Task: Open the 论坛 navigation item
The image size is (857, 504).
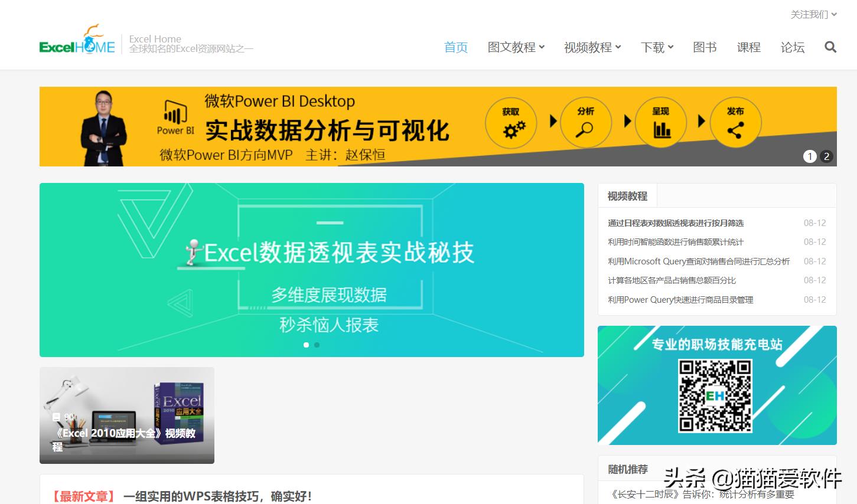Action: coord(792,47)
